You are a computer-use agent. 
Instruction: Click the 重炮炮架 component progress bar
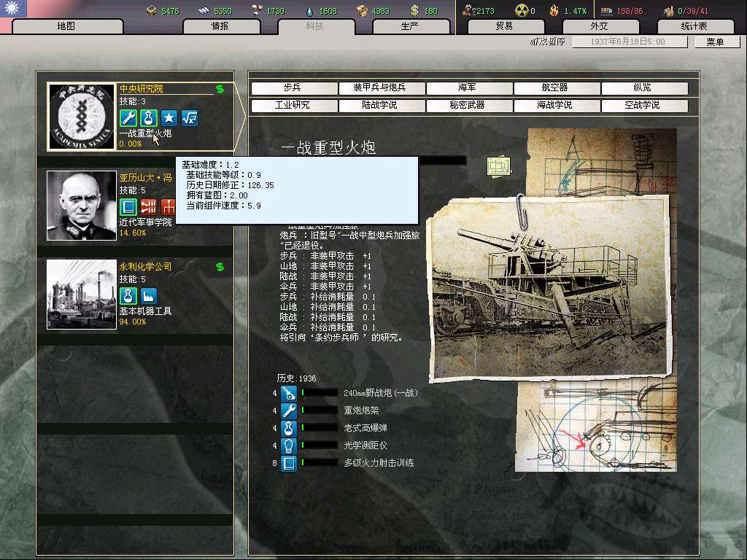point(319,411)
